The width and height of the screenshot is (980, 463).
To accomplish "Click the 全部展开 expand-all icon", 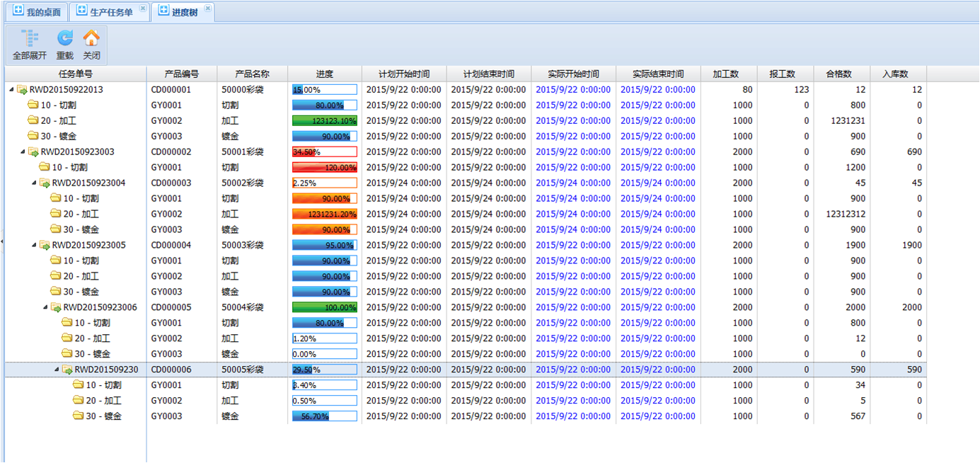I will [29, 39].
